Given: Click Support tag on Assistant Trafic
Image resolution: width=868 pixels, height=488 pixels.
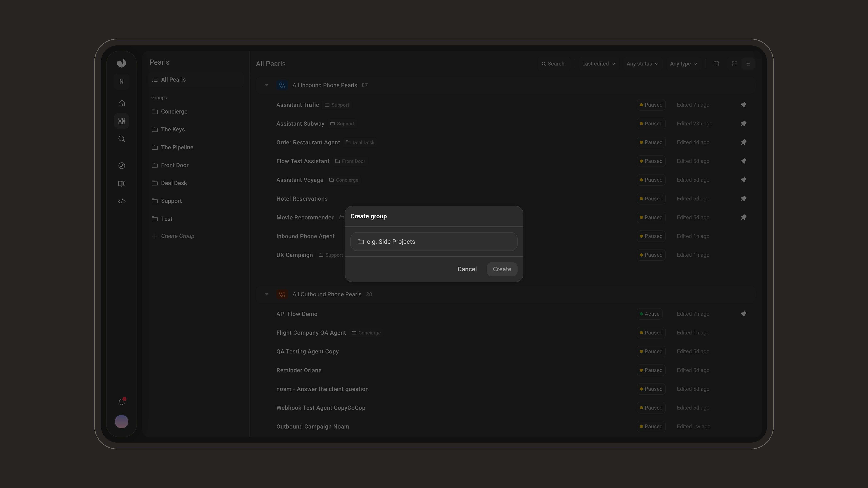Looking at the screenshot, I should point(337,105).
